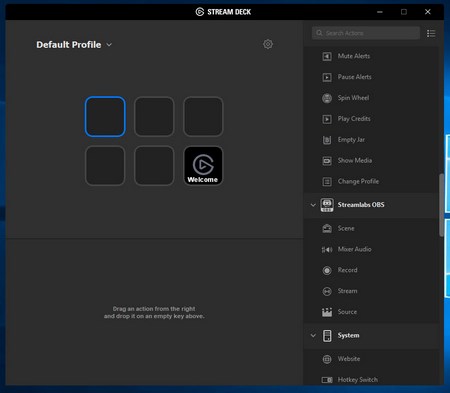Screen dimensions: 450x393
Task: Select the Spin Wheel action icon
Action: [327, 98]
